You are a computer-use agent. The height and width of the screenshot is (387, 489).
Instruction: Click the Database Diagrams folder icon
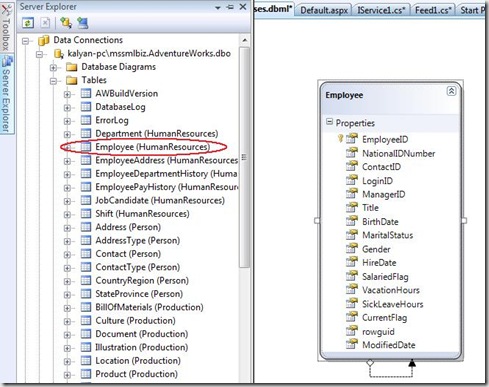(72, 67)
